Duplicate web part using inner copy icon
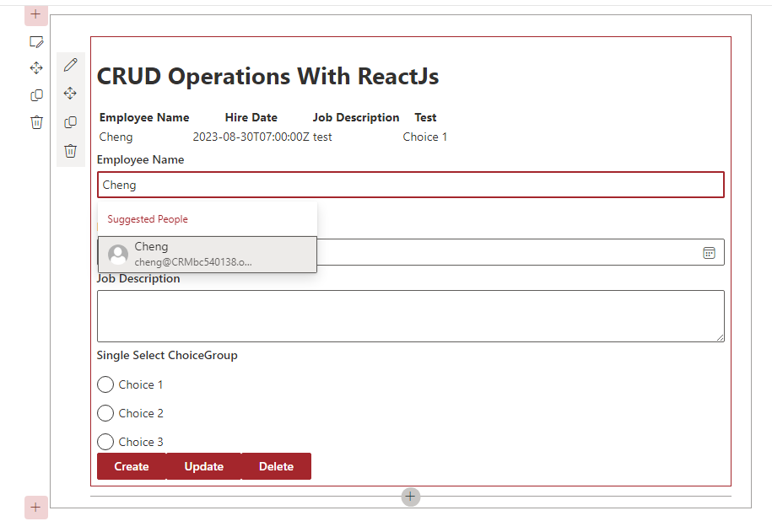This screenshot has width=772, height=532. pyautogui.click(x=70, y=122)
